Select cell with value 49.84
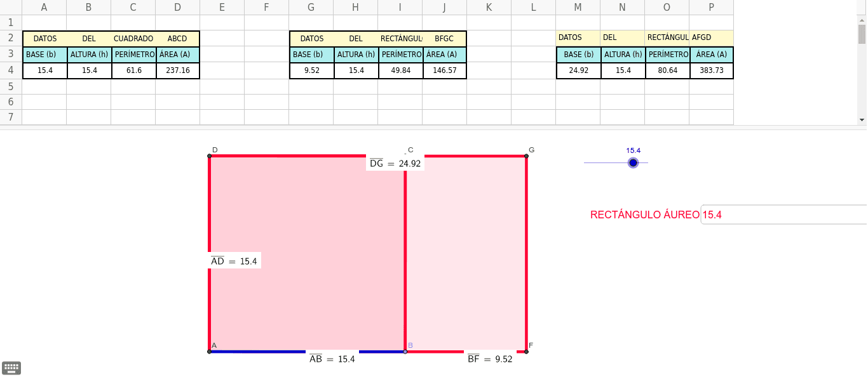868x377 pixels. point(400,70)
